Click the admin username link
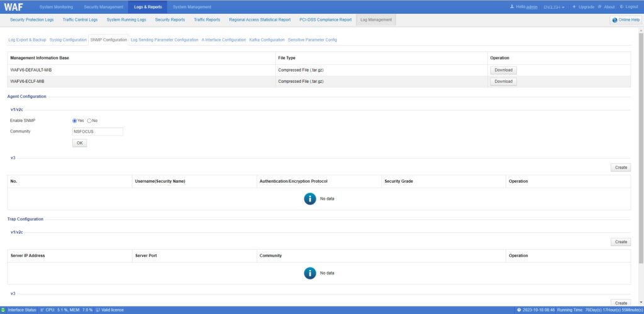644x314 pixels. point(532,7)
